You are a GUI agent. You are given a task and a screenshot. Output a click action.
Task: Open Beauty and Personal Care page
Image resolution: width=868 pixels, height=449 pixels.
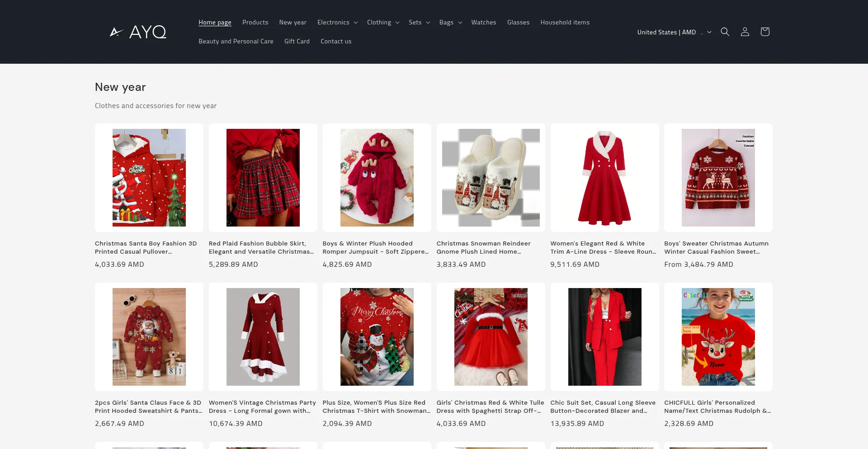pos(236,42)
